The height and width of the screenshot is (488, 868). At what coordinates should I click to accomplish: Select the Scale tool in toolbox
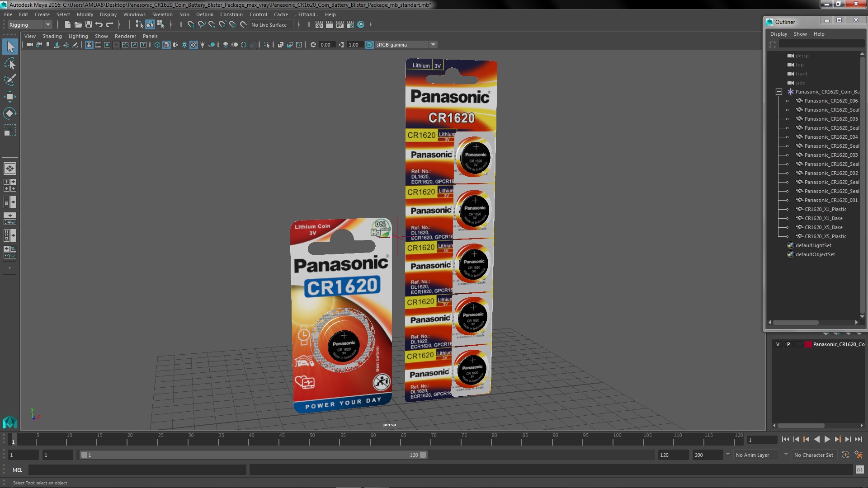pos(10,130)
